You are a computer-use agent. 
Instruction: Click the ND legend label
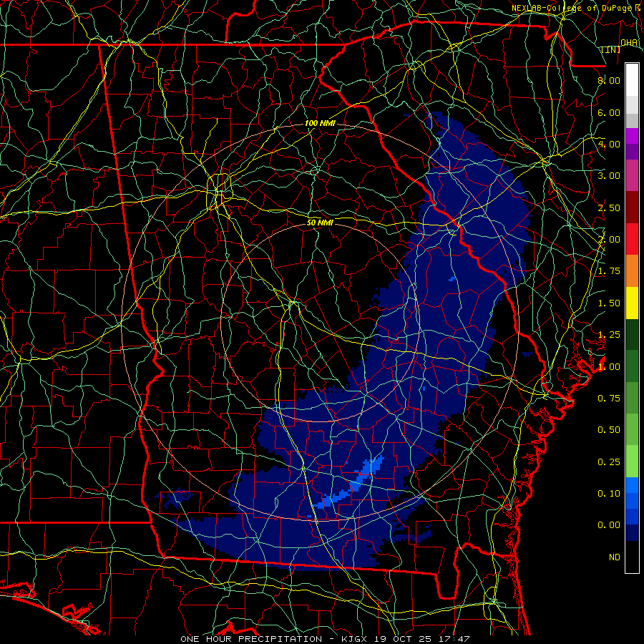click(615, 557)
